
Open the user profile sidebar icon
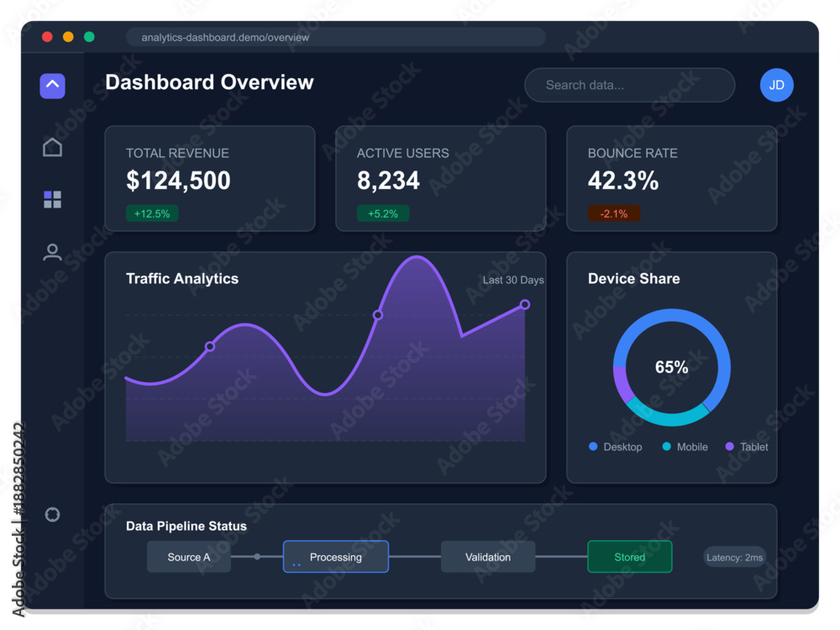coord(52,252)
